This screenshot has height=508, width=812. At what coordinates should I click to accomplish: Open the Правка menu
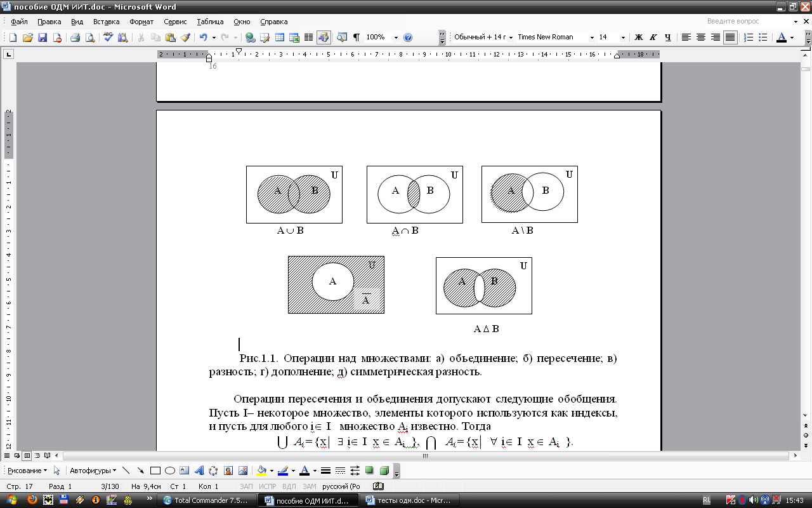pyautogui.click(x=49, y=22)
